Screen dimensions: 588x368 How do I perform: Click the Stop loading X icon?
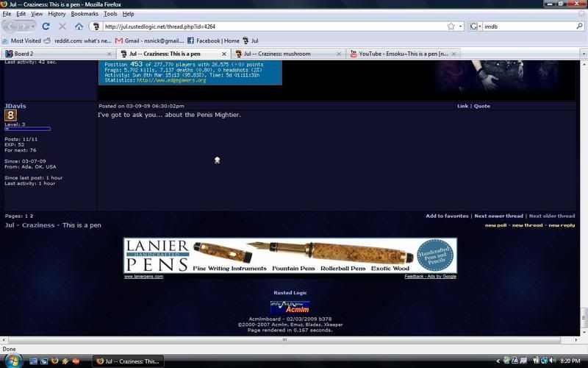coord(62,26)
